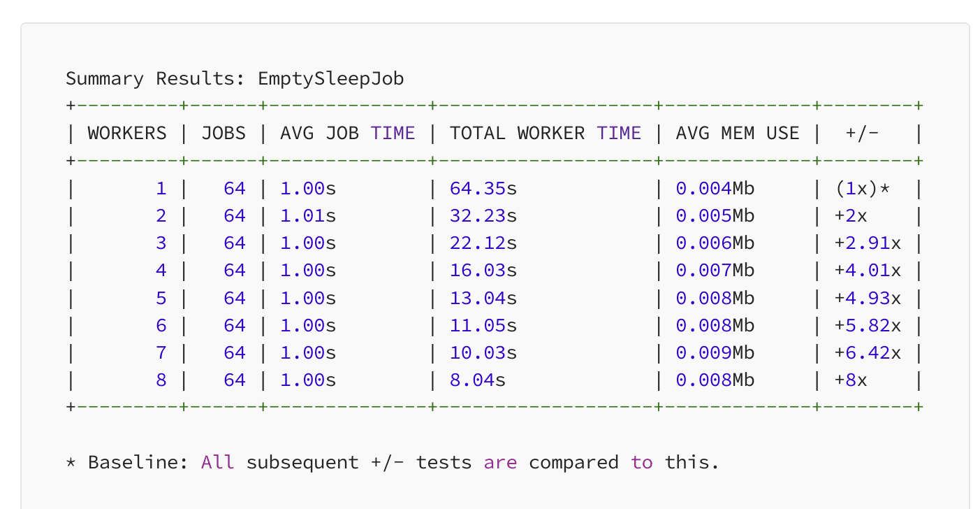Click the JOBS column header
This screenshot has height=509, width=980.
[224, 133]
